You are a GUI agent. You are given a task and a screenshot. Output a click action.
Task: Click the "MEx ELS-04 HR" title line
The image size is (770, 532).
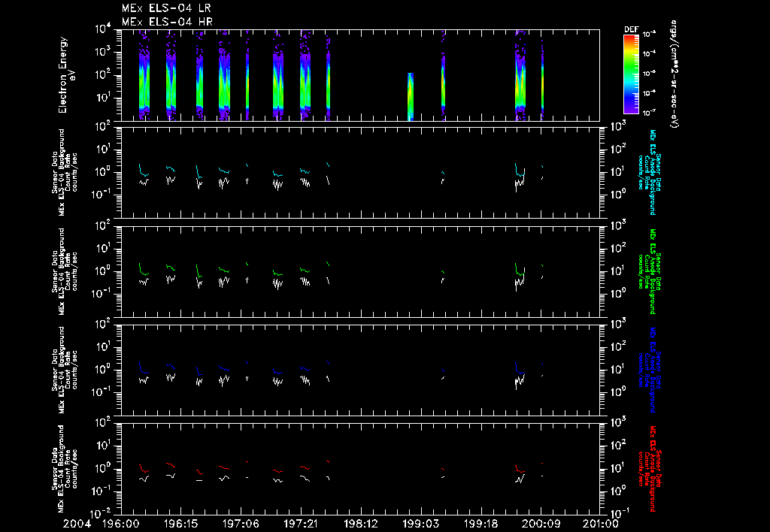point(167,22)
